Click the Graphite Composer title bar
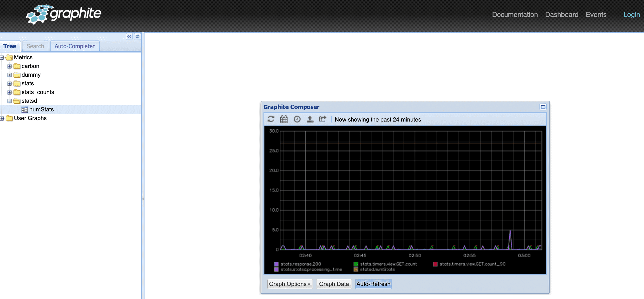The width and height of the screenshot is (644, 299). [405, 107]
